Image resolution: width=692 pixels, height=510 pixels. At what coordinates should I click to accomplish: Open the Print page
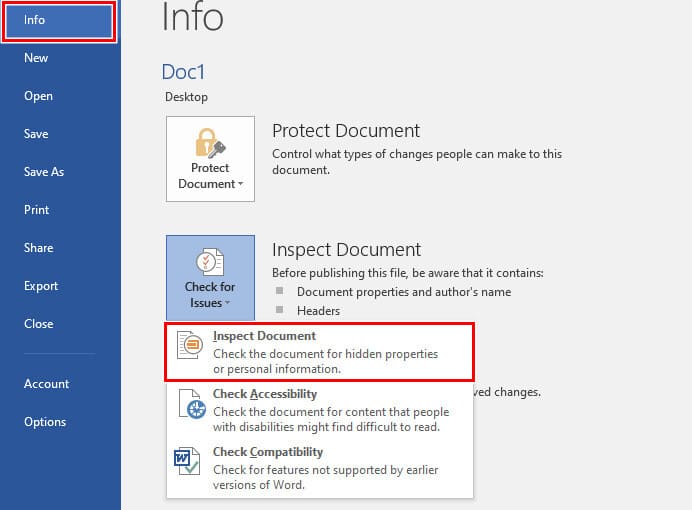[37, 210]
